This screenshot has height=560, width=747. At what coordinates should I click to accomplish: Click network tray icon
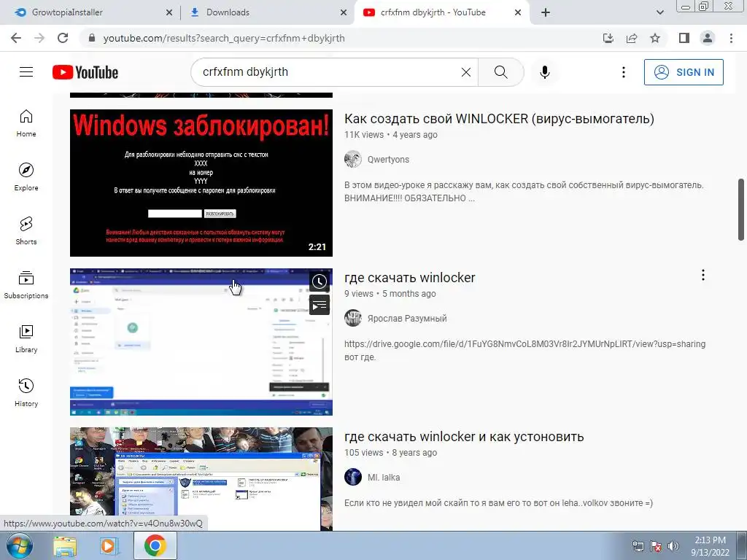[x=638, y=547]
